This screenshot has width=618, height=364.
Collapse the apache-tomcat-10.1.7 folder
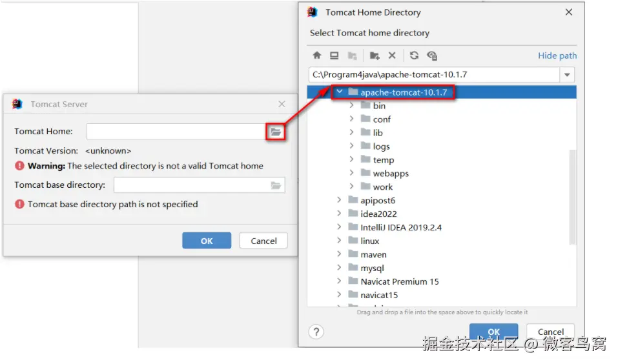click(339, 92)
